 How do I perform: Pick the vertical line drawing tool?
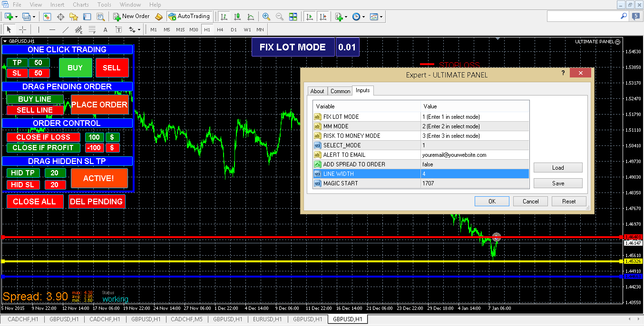point(39,29)
